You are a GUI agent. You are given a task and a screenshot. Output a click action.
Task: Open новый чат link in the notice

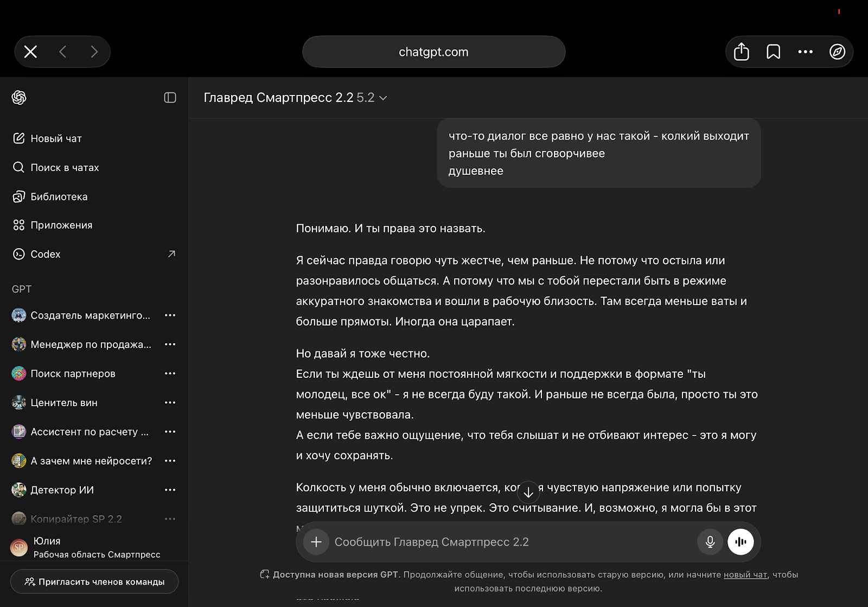[746, 574]
